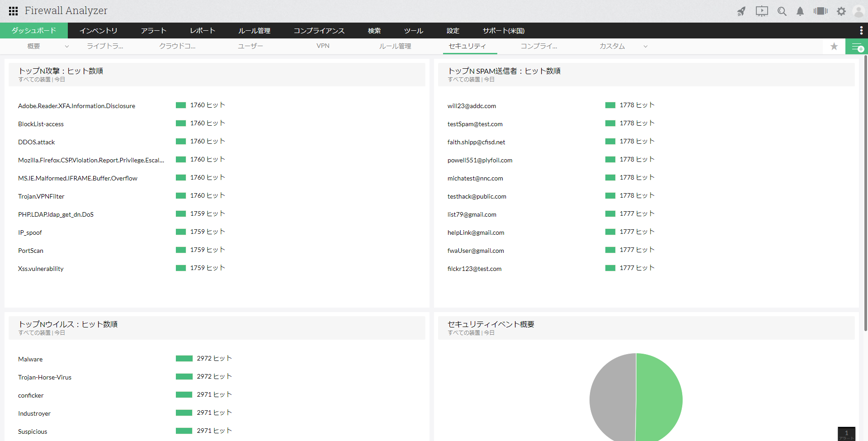The height and width of the screenshot is (441, 868).
Task: Click the BlockList-access attack entry
Action: (41, 124)
